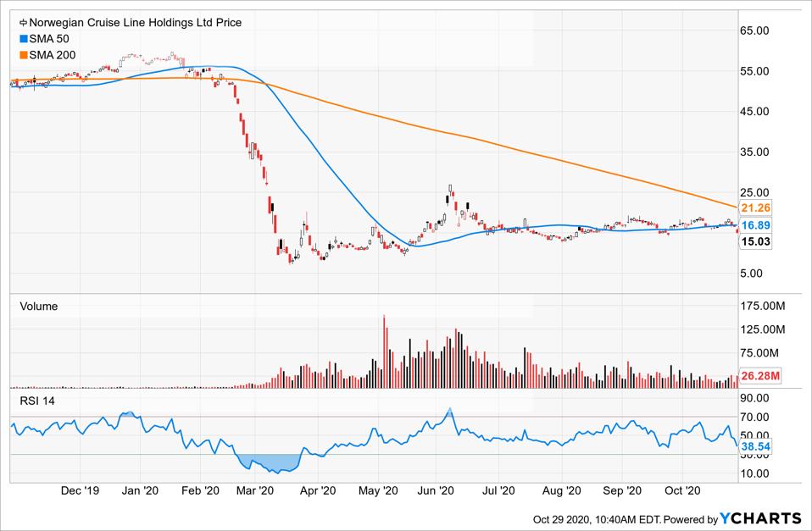The width and height of the screenshot is (812, 531).
Task: Click the Oct 29 2020, 10:40AM EDT timestamp
Action: click(597, 519)
